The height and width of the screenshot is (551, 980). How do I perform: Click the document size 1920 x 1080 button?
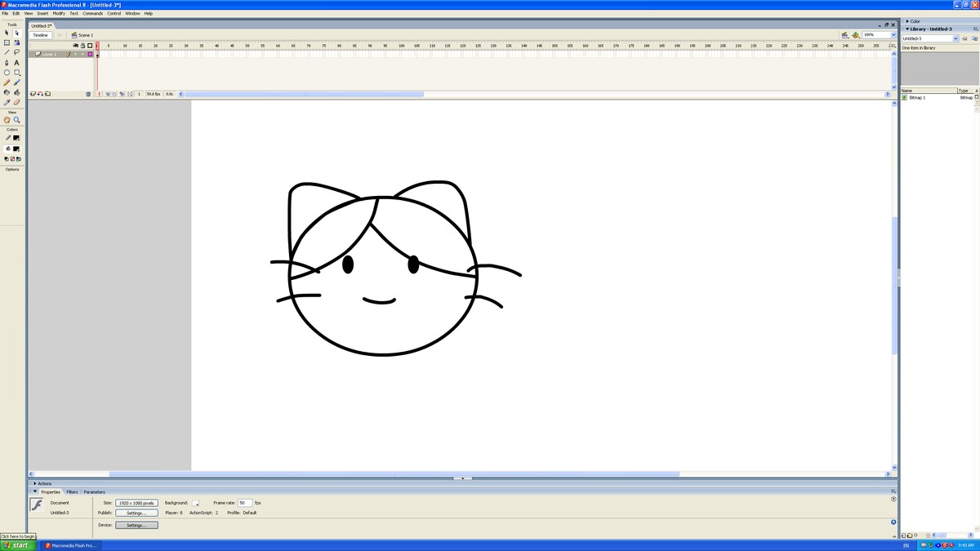click(x=136, y=503)
